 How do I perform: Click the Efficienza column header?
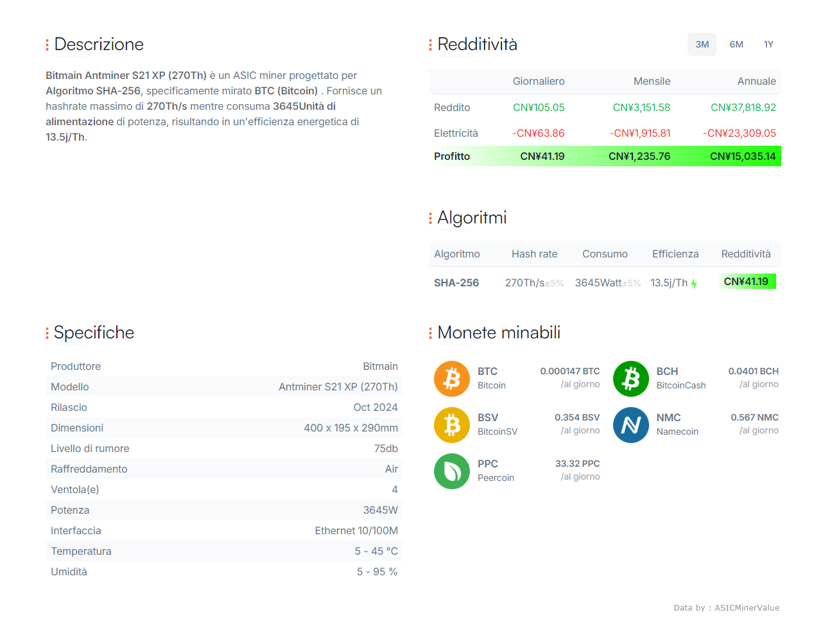(675, 254)
